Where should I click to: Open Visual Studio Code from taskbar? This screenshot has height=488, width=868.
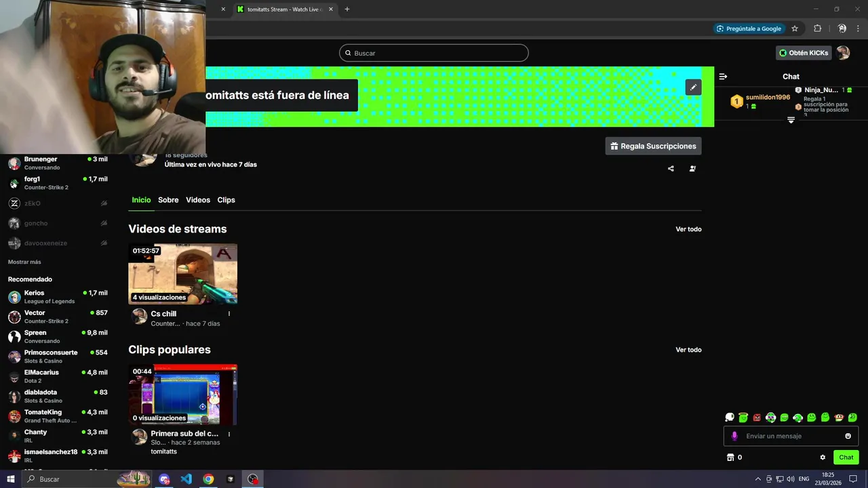click(x=186, y=479)
